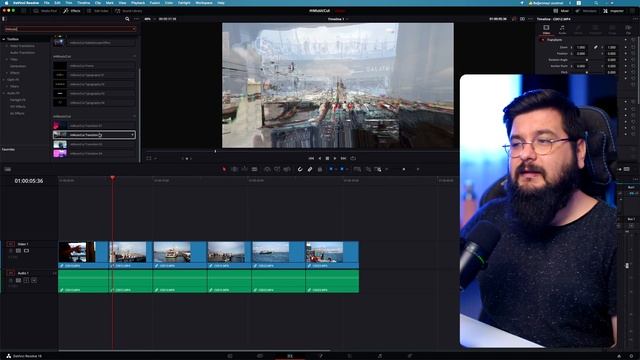
Task: Select Audio Transitions in the Toolbox
Action: 22,53
